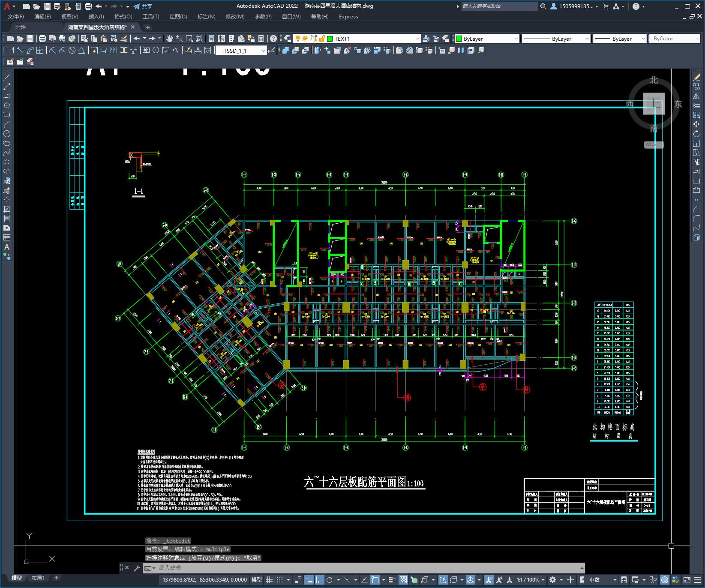Switch to the 开始 tab
Image resolution: width=705 pixels, height=588 pixels.
[21, 27]
